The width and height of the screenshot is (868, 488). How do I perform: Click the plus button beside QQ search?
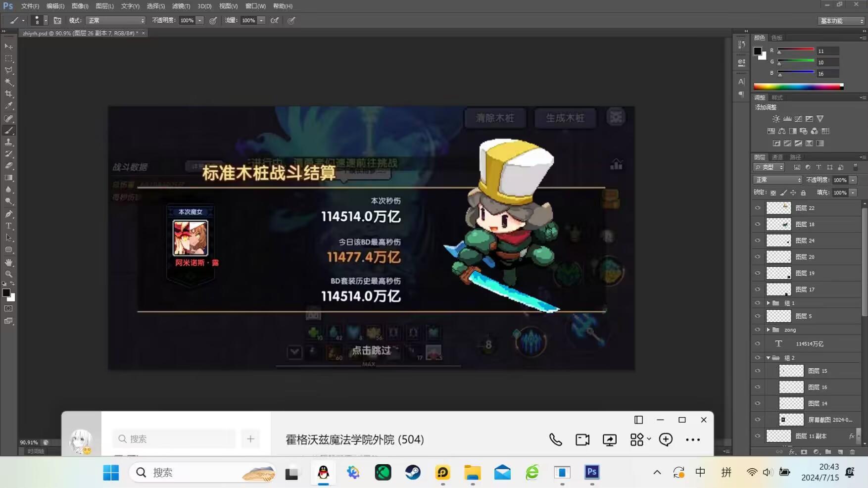tap(250, 439)
